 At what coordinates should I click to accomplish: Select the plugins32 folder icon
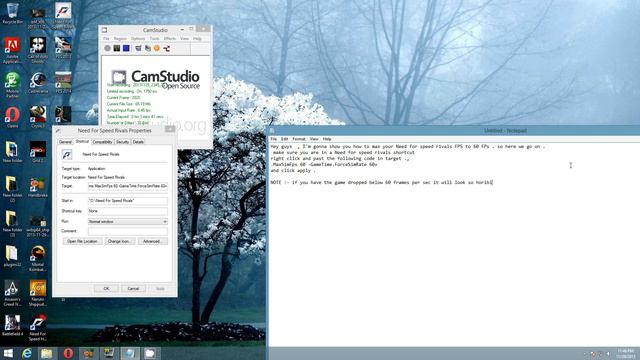[12, 256]
